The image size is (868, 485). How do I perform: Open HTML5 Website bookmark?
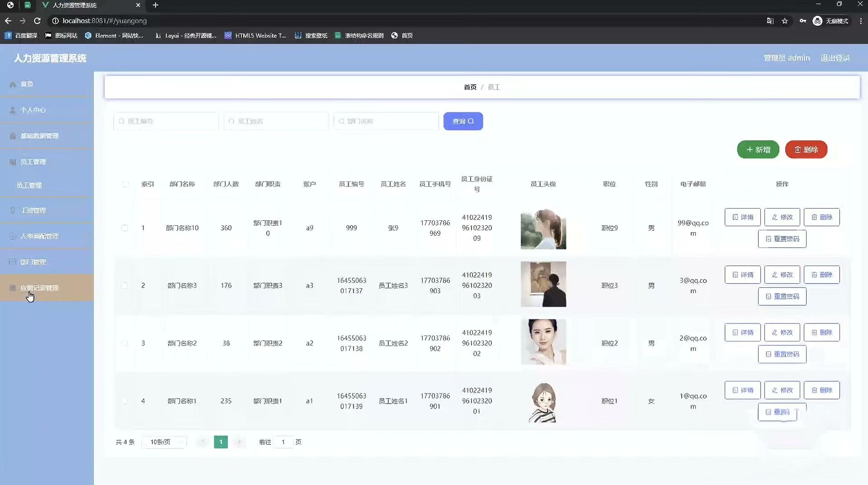(x=255, y=35)
